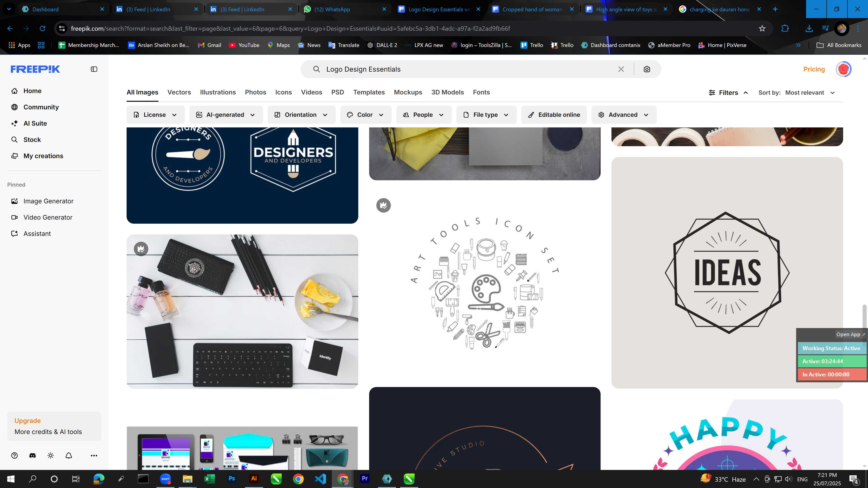Screen dimensions: 868x488
Task: Click premium crown badge on desk flatlay photo
Action: (141, 249)
